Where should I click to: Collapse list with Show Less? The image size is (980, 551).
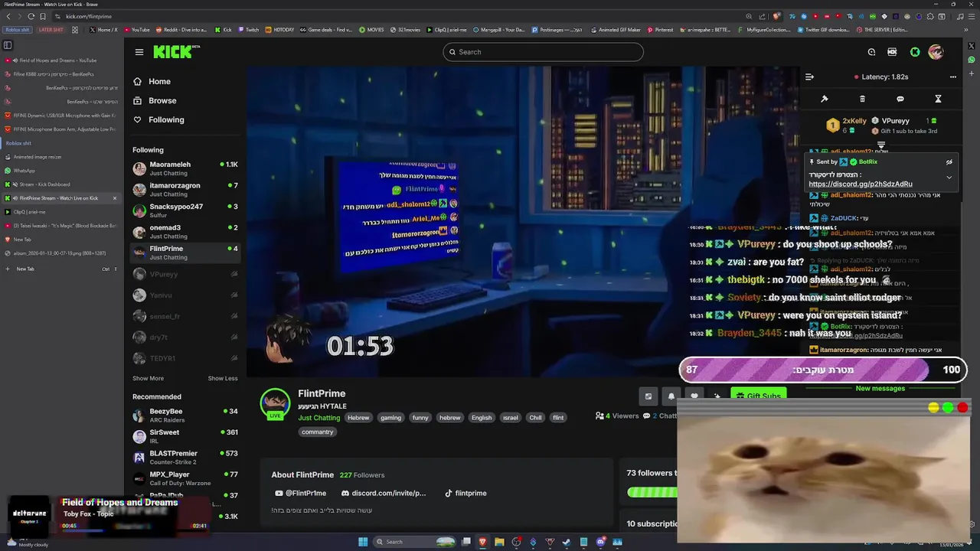pyautogui.click(x=223, y=378)
